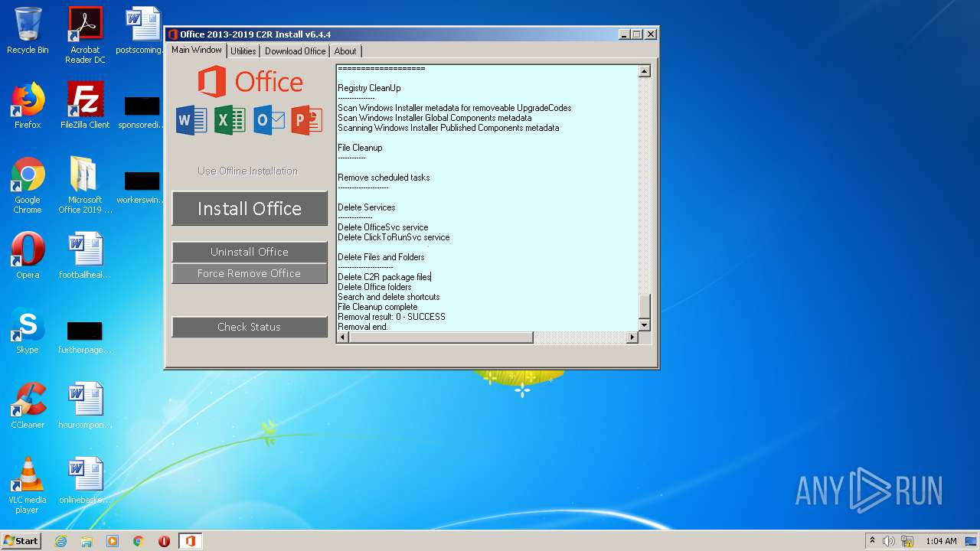Screen dimensions: 980x551
Task: Open volume control in tray
Action: (x=889, y=541)
